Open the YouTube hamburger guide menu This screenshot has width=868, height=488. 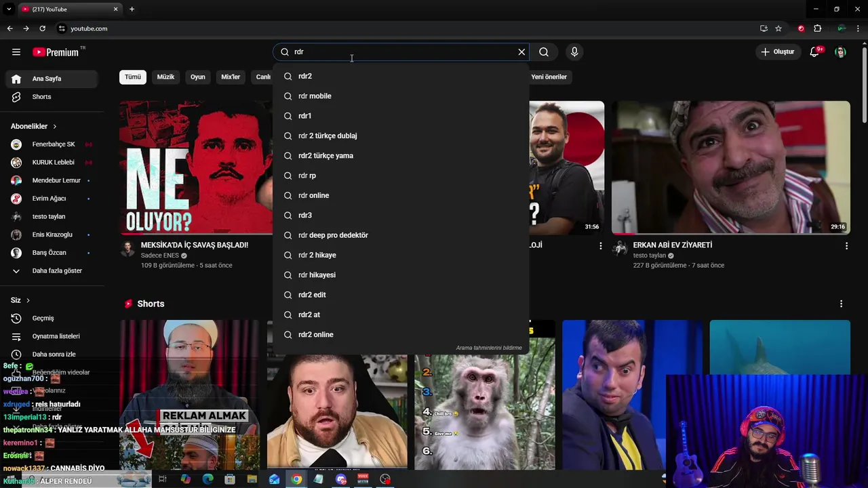pos(16,52)
